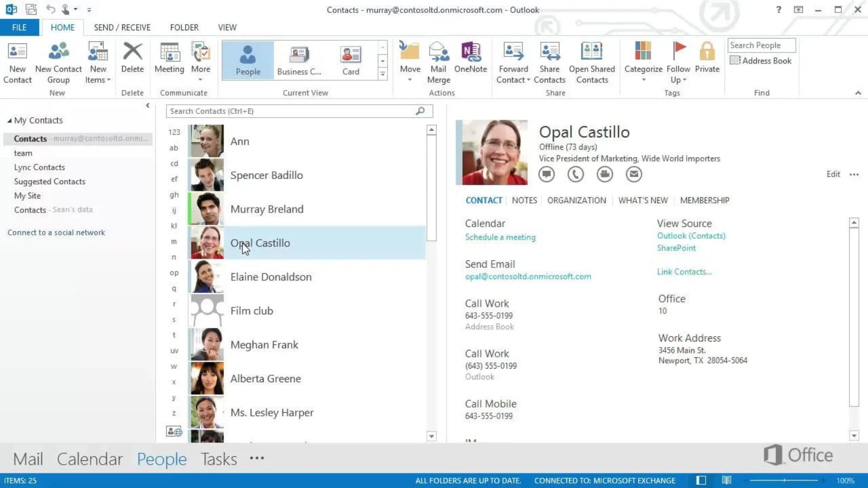Screen dimensions: 868x488
Task: Edit Opal Castillo's contact
Action: (833, 174)
